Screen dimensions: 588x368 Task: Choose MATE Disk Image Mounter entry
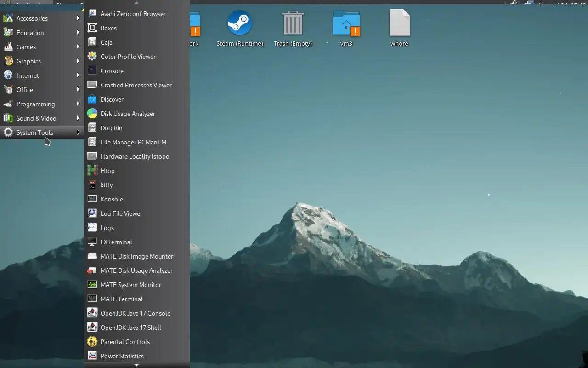[x=137, y=256]
